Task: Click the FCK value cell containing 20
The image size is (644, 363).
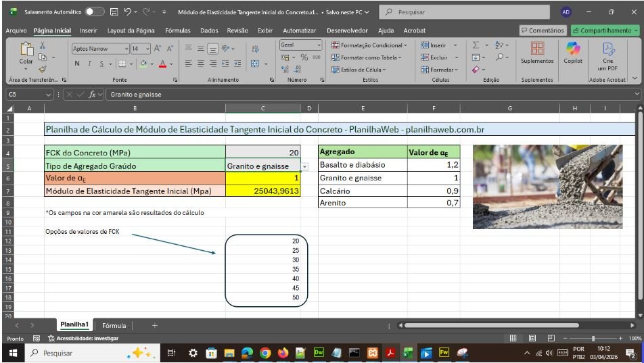Action: coord(264,153)
